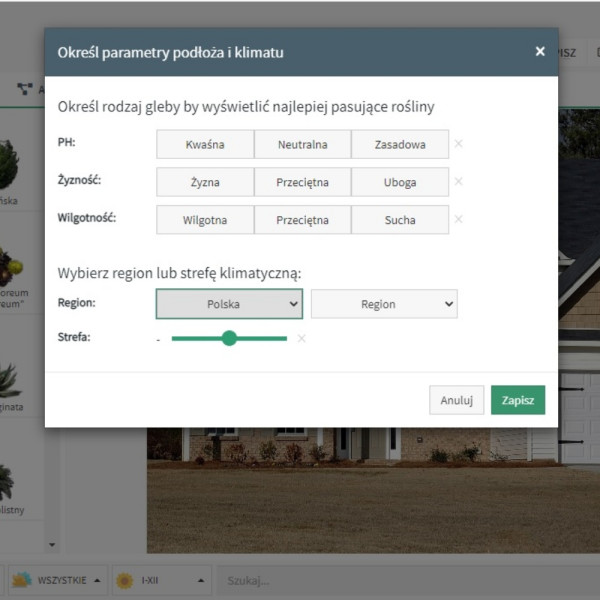Click the flower category icon beside WSZYSTKIE
This screenshot has height=600, width=600.
[x=21, y=580]
